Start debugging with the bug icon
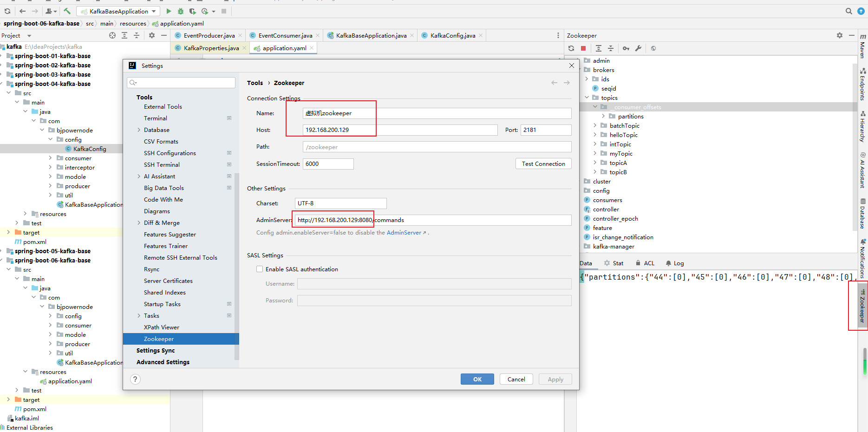The height and width of the screenshot is (432, 868). (x=181, y=11)
